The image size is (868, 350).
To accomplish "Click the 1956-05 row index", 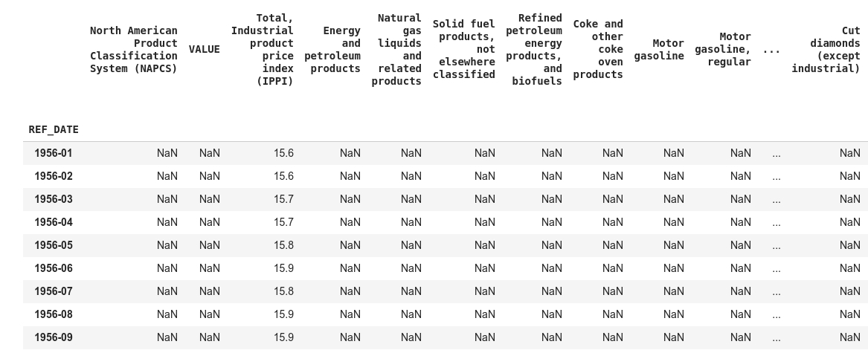I will click(54, 245).
